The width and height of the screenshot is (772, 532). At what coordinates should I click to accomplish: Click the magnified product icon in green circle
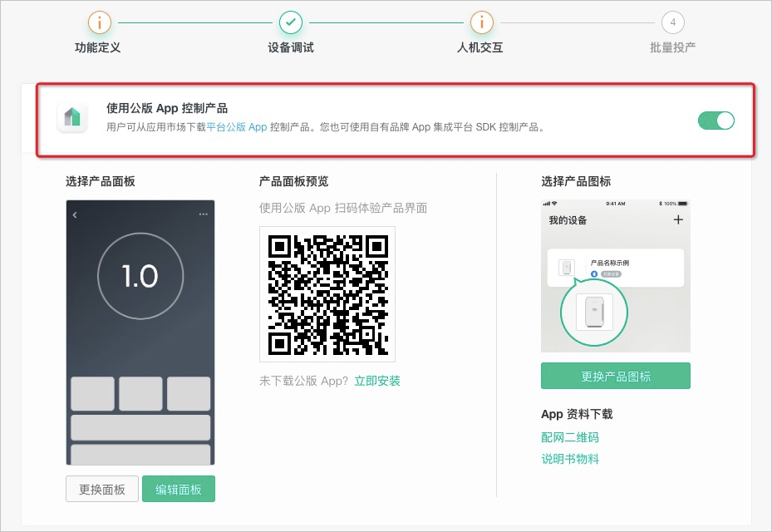[x=594, y=312]
